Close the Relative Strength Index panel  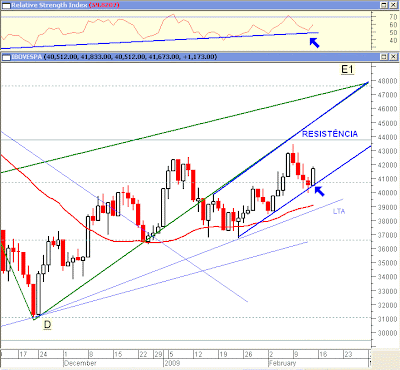393,5
